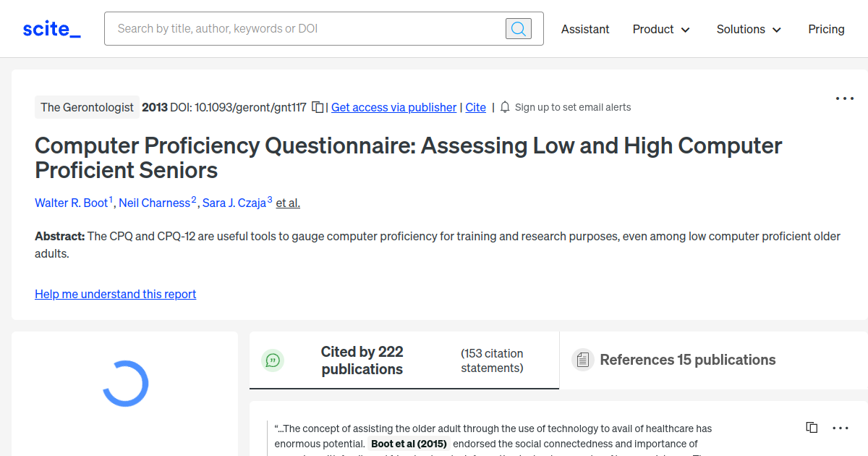Click the green citation quote icon

click(273, 360)
